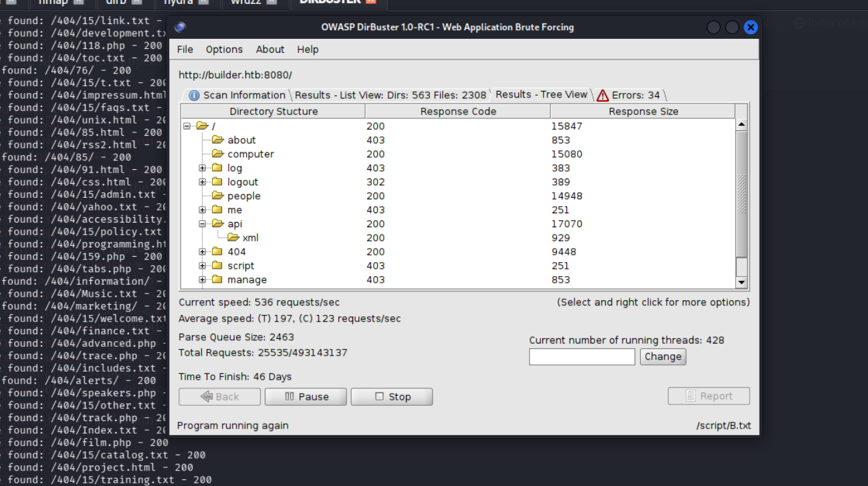Expand the '404' directory node
The image size is (868, 486).
(x=202, y=252)
